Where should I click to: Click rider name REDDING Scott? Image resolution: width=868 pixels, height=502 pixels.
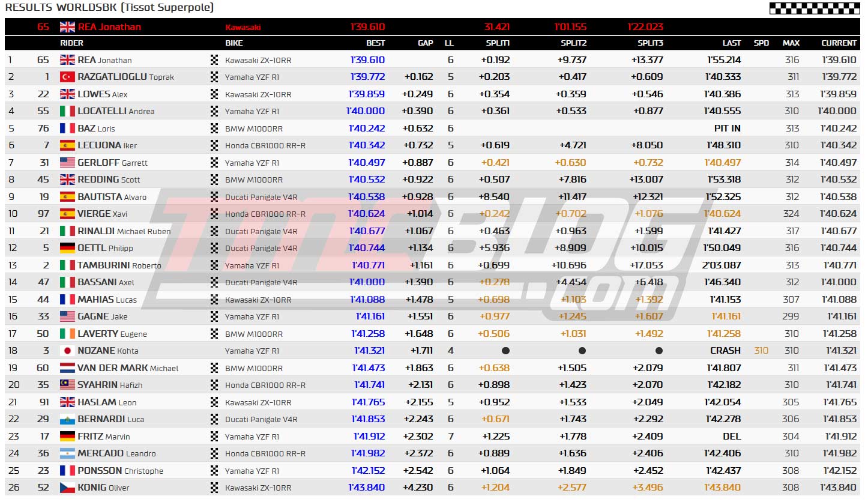coord(109,180)
